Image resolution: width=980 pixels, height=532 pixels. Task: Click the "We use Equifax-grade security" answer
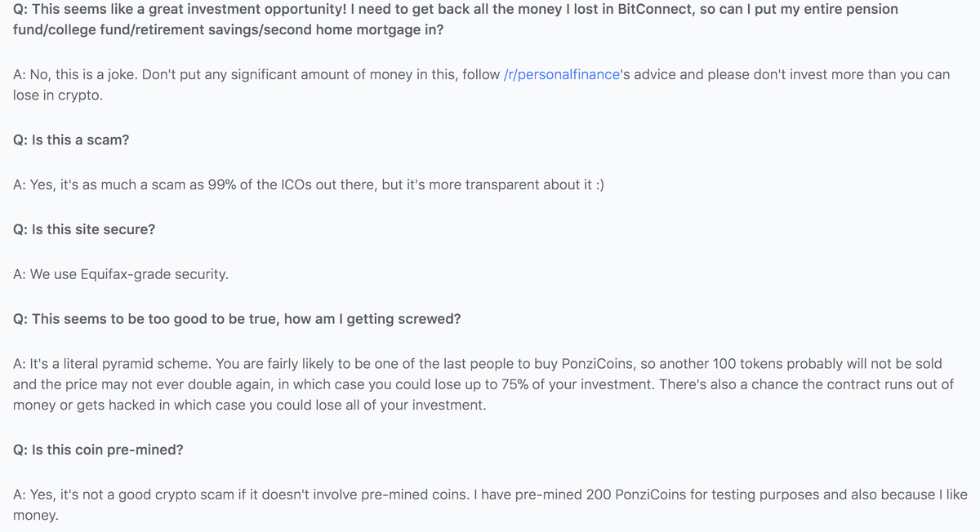[121, 274]
